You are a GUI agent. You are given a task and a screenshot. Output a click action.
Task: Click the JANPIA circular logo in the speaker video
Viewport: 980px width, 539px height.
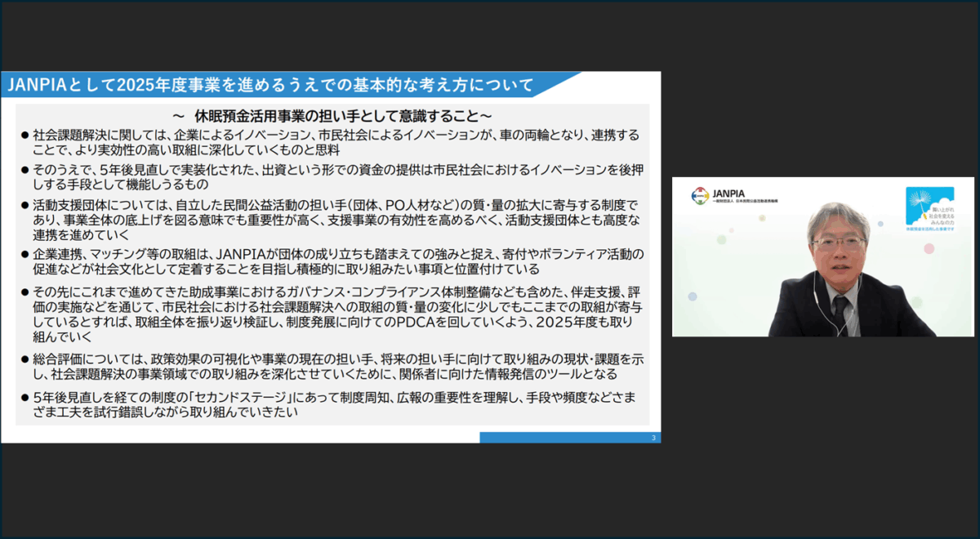701,195
